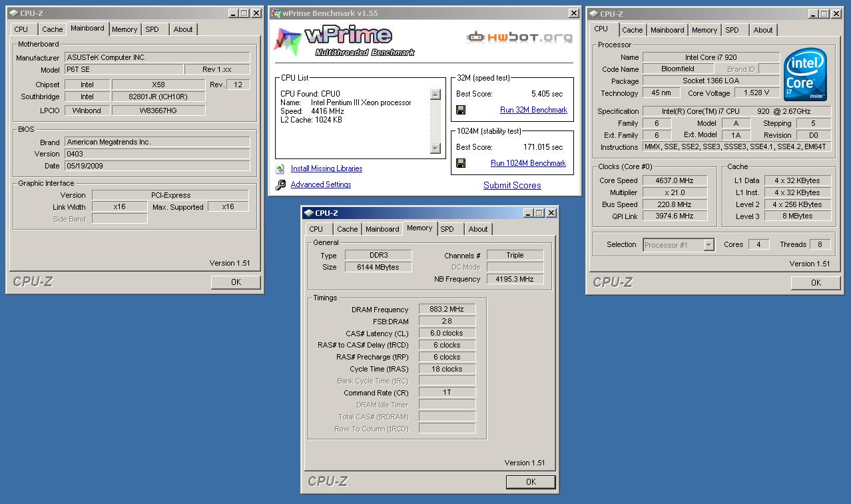The image size is (851, 504).
Task: Click the Bloomfield code name value
Action: [x=678, y=69]
